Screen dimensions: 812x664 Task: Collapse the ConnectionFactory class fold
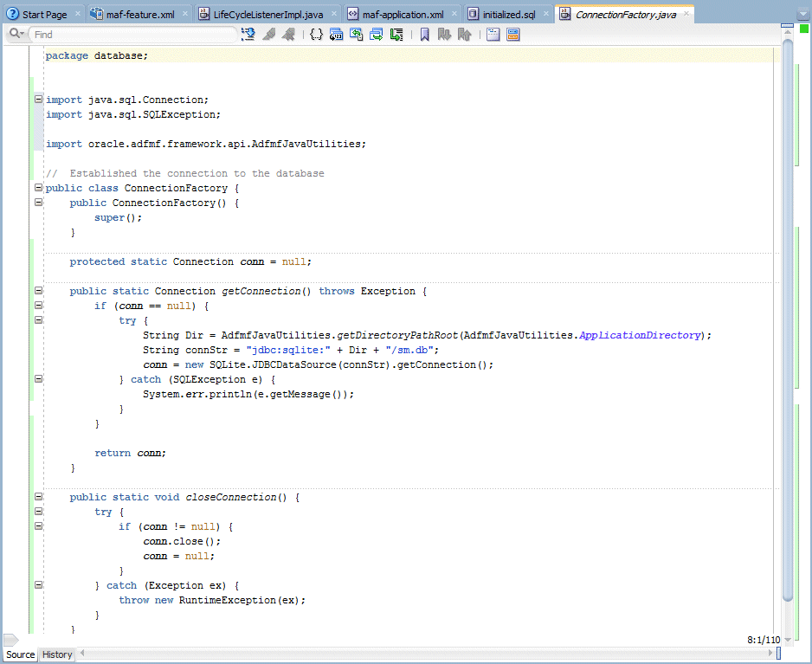coord(38,188)
